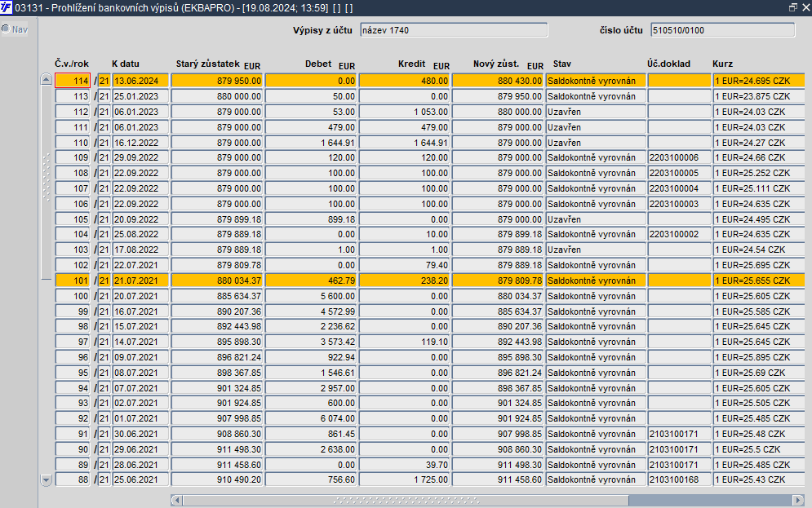Click Kredit value 1 725.00 in row 88
812x508 pixels.
coord(405,479)
